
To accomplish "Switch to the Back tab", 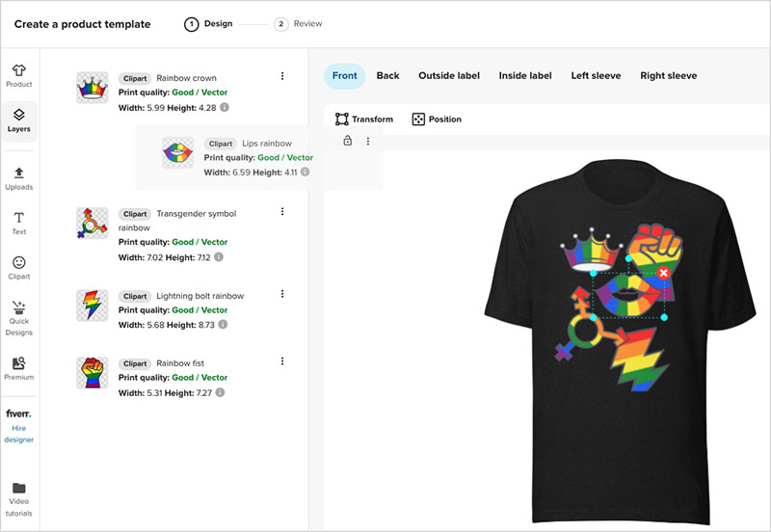I will (x=388, y=76).
